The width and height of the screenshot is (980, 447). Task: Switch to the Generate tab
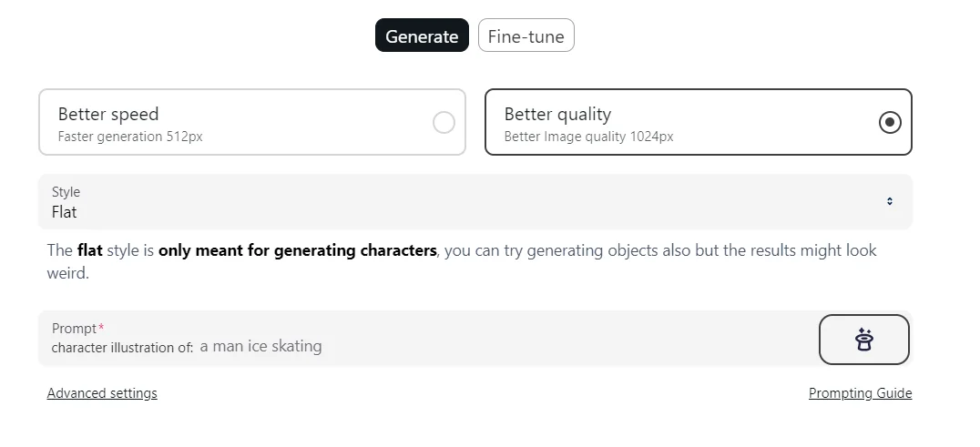[x=422, y=36]
